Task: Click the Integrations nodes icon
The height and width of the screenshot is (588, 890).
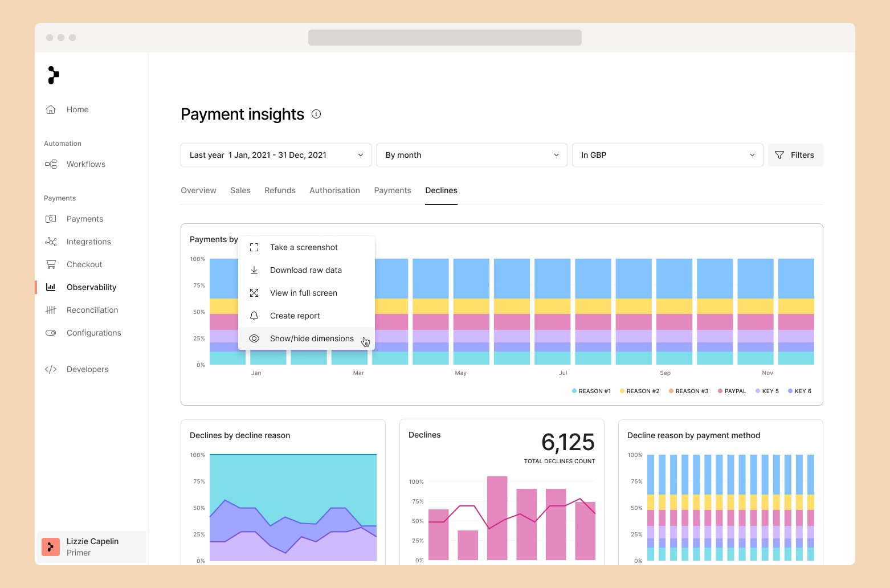Action: tap(51, 242)
